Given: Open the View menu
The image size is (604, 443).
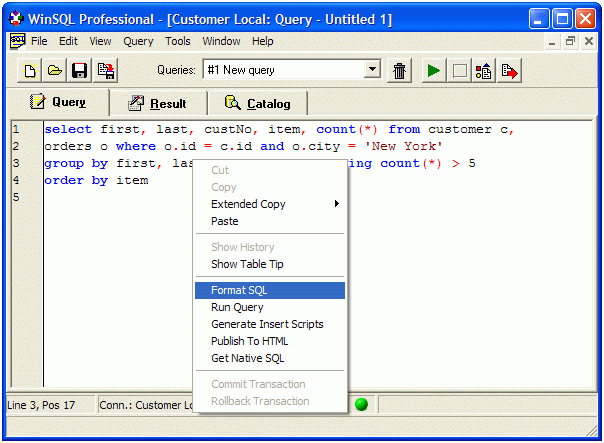Looking at the screenshot, I should [100, 41].
